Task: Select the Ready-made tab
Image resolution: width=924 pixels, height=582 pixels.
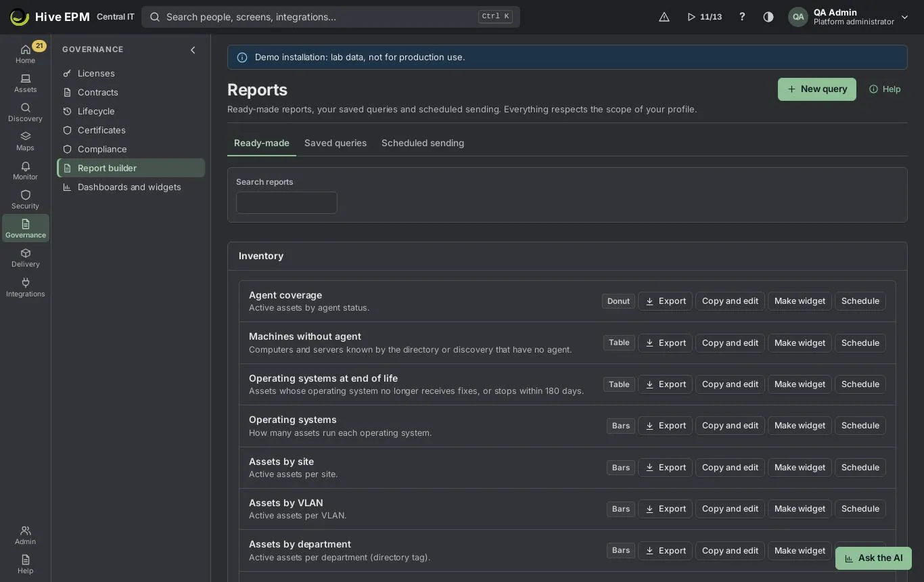Action: click(262, 143)
